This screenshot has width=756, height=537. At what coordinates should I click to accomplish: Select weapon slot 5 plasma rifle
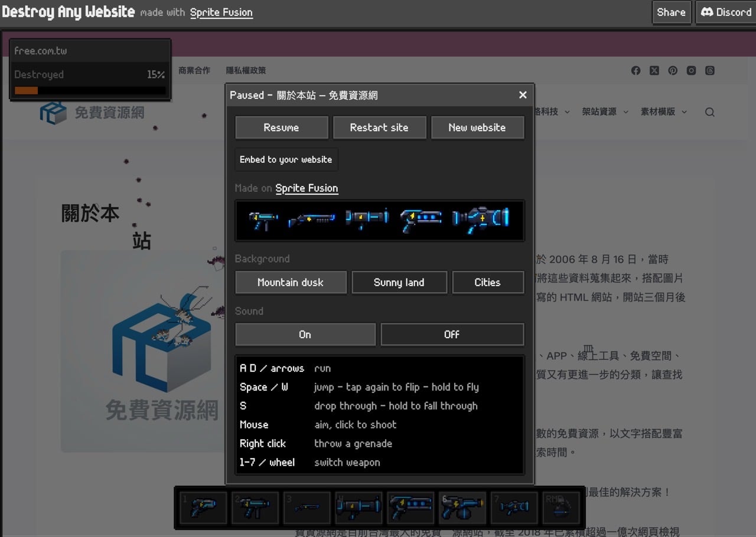[410, 507]
